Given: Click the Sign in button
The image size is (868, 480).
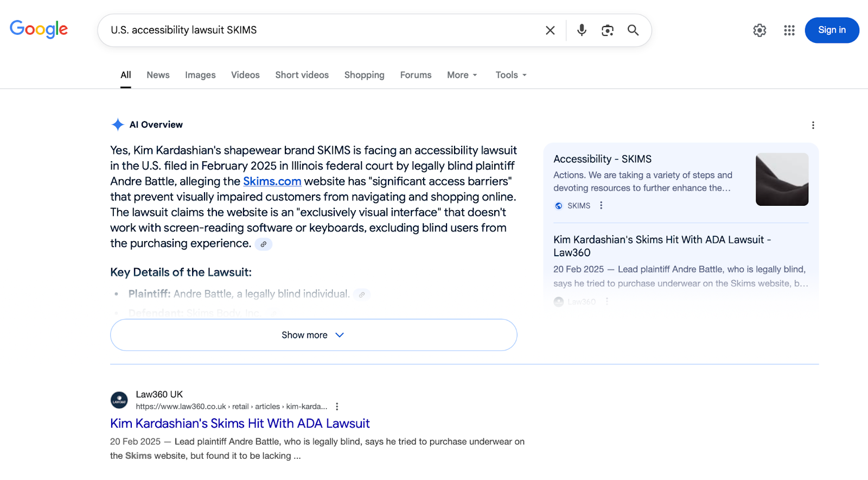Looking at the screenshot, I should (x=832, y=30).
